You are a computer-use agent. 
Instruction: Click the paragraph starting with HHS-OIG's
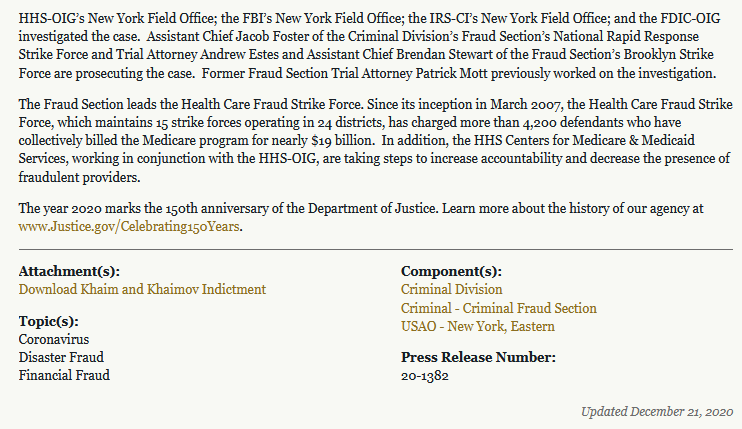(x=370, y=46)
